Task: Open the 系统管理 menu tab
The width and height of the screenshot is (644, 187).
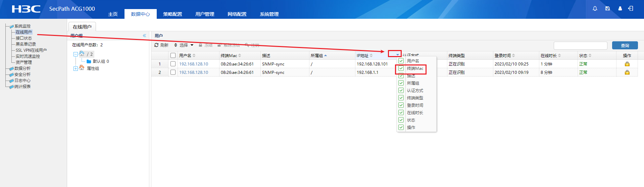Action: point(269,14)
